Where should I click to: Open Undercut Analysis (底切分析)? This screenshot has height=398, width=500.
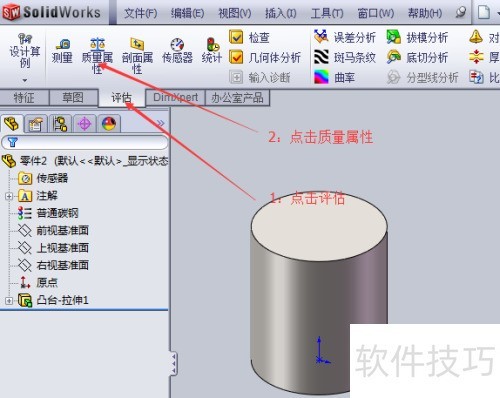pyautogui.click(x=417, y=57)
